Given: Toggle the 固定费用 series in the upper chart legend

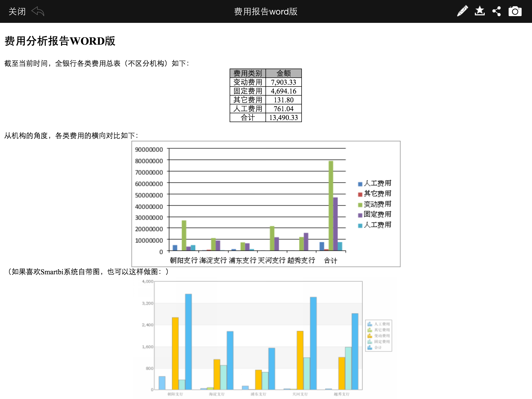Looking at the screenshot, I should [375, 215].
